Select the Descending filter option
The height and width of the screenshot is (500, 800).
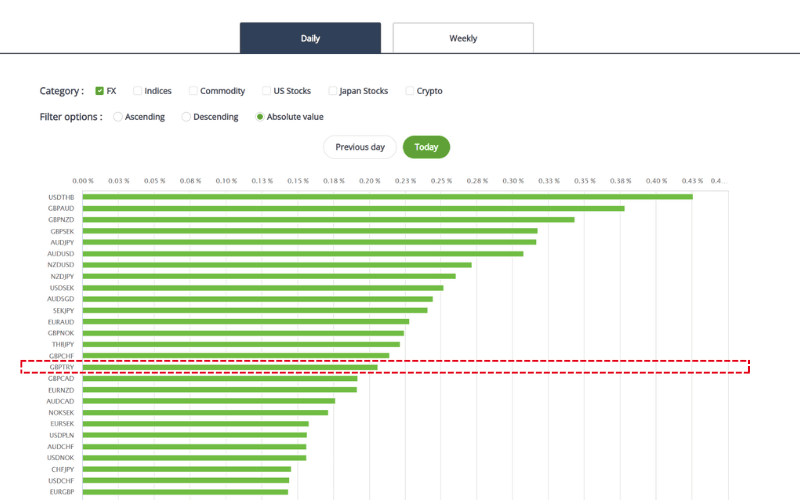click(x=186, y=117)
